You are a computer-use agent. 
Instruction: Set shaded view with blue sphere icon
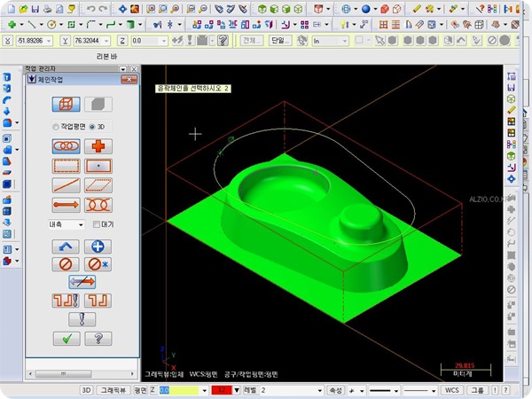[365, 9]
